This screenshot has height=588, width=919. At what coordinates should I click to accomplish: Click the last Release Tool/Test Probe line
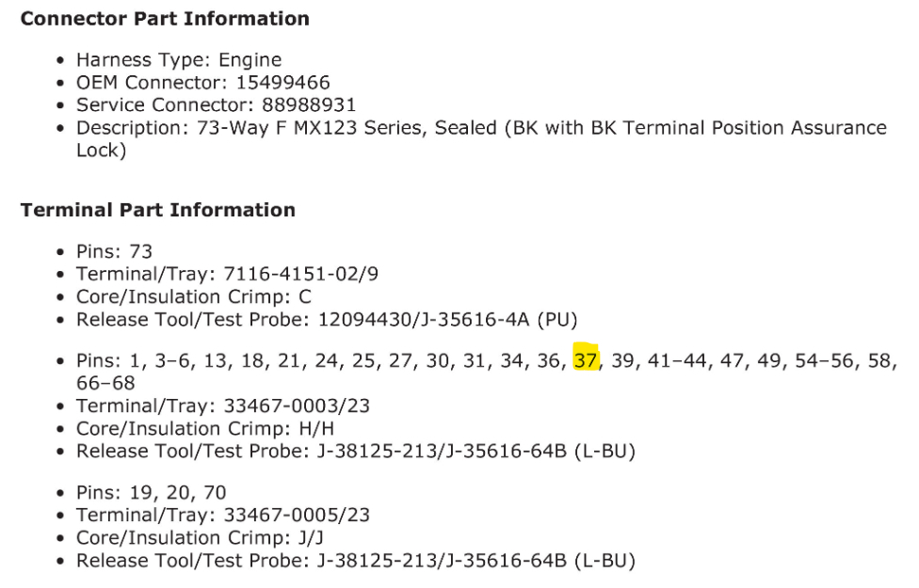tap(356, 561)
